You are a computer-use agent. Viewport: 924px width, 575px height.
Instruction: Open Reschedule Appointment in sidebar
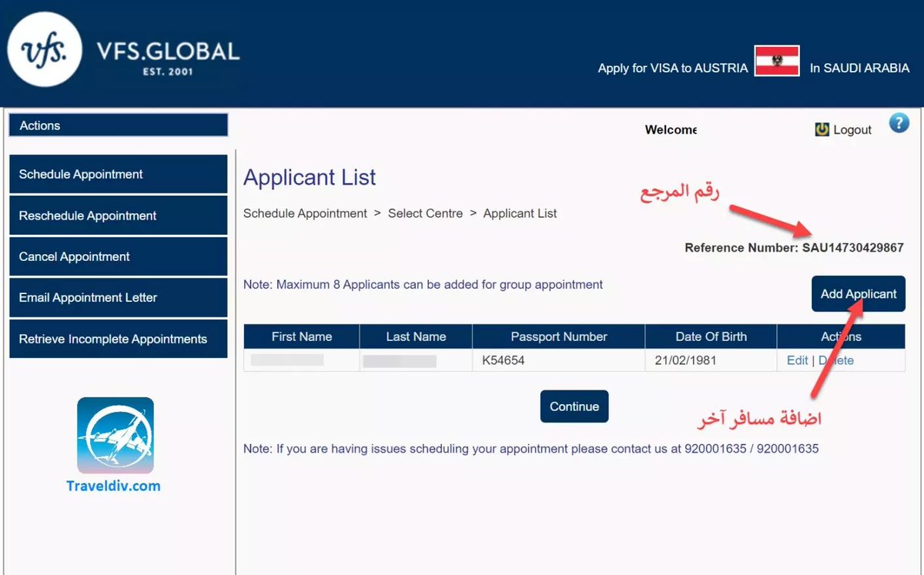(118, 216)
